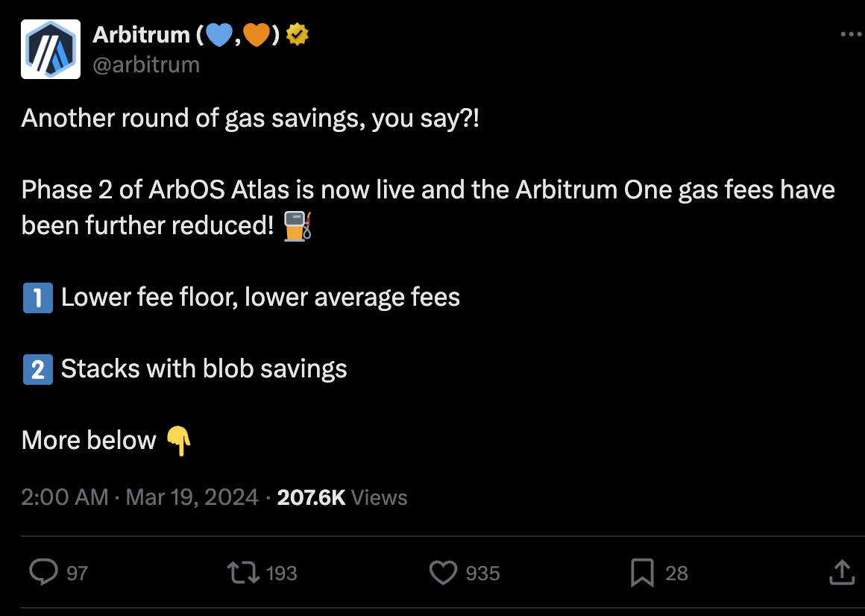The width and height of the screenshot is (865, 616).
Task: Like the tweet with the heart icon
Action: [x=443, y=573]
